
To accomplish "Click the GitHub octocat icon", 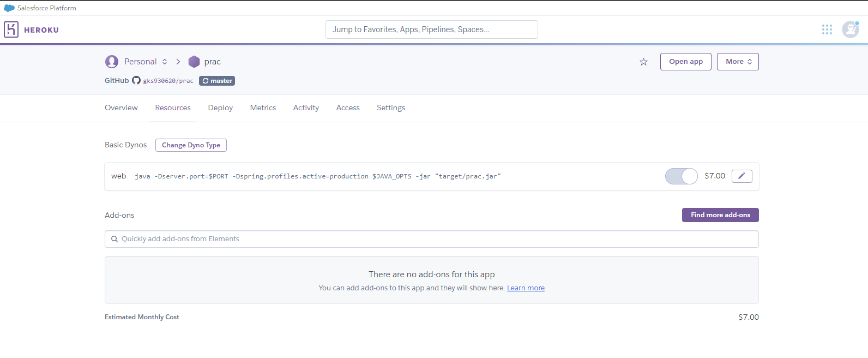I will tap(136, 81).
